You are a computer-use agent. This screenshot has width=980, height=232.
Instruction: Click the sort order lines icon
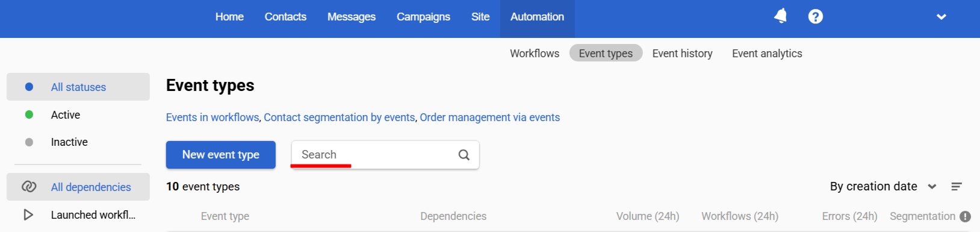point(957,187)
